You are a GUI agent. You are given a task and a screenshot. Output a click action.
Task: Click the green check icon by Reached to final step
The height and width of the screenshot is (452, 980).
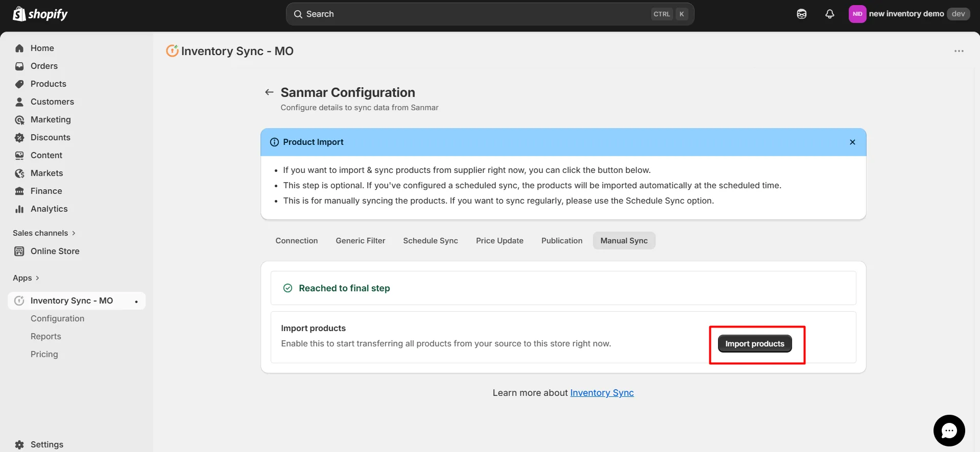coord(288,288)
